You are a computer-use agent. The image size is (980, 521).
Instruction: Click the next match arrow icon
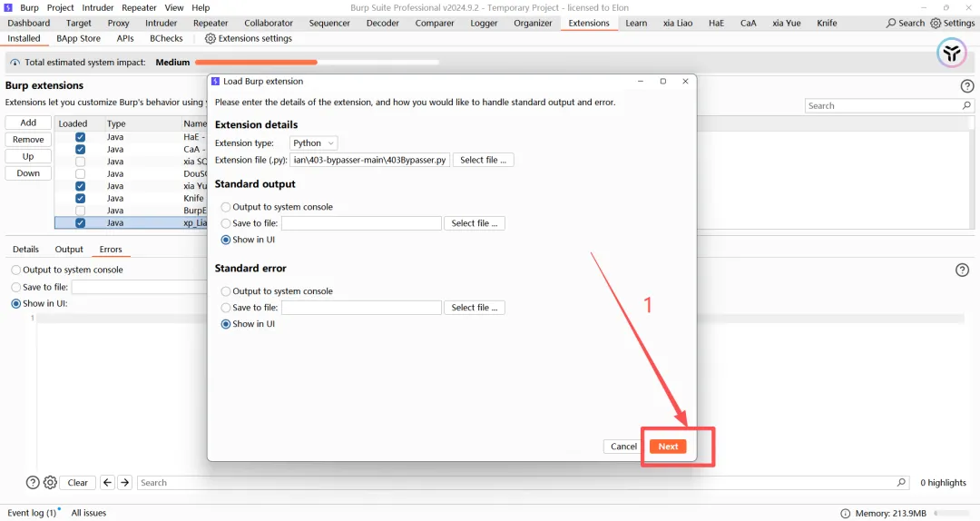(125, 482)
